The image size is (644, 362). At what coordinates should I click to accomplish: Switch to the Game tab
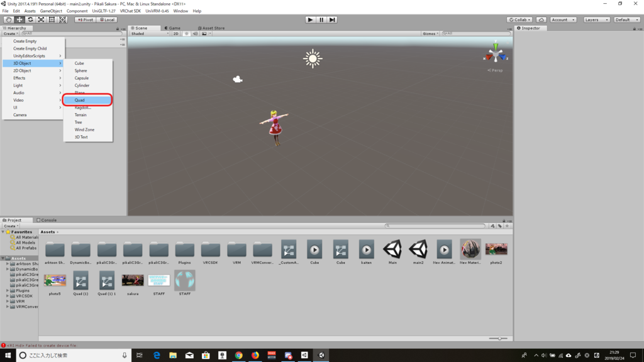click(x=172, y=28)
